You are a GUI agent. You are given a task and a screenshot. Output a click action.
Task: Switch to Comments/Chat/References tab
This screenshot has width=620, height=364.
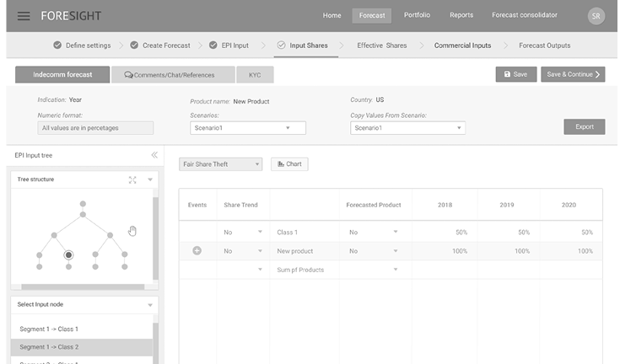[x=173, y=75]
